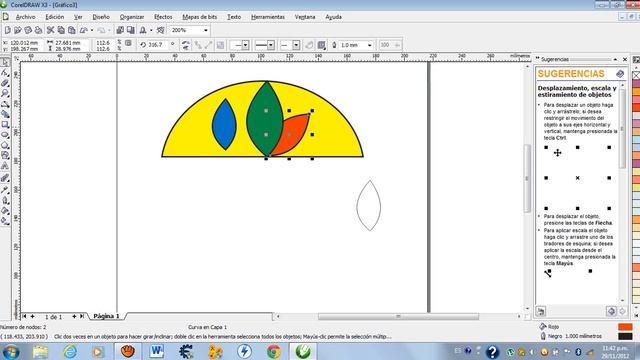Image resolution: width=640 pixels, height=360 pixels.
Task: Create a new document from the toolbar
Action: pyautogui.click(x=7, y=30)
